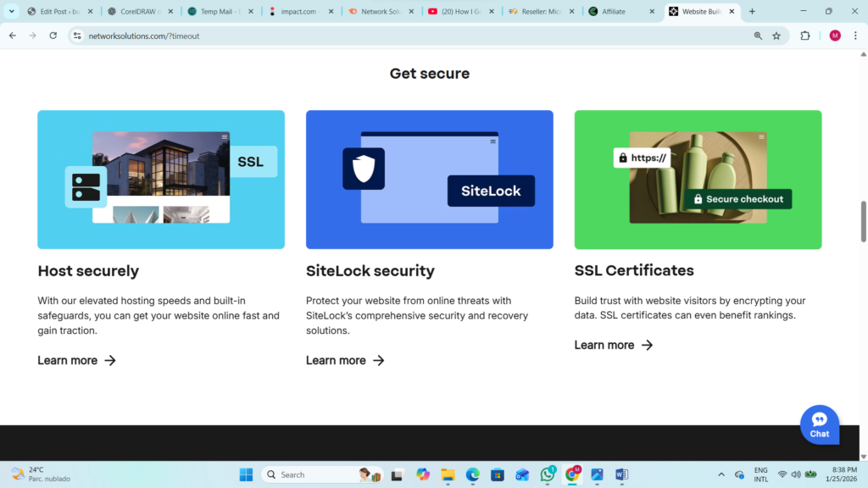Click the SiteLock security card image
The image size is (868, 488).
(x=429, y=180)
